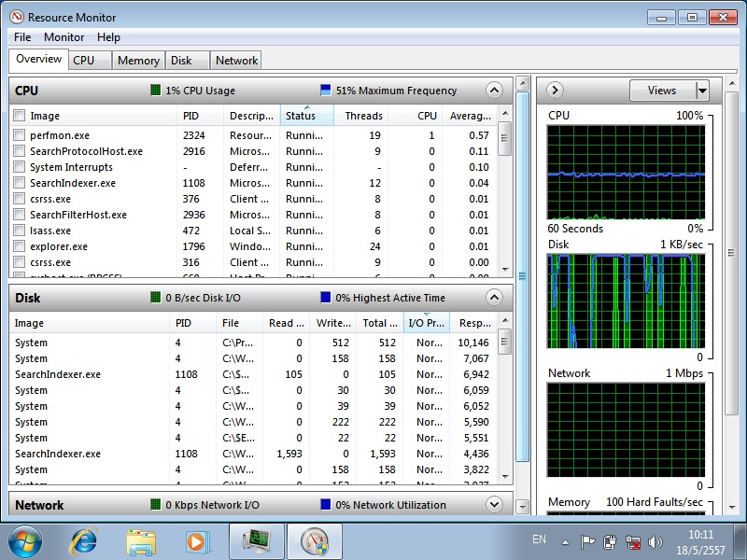The height and width of the screenshot is (560, 747).
Task: Check the perfmon.exe checkbox
Action: [19, 135]
